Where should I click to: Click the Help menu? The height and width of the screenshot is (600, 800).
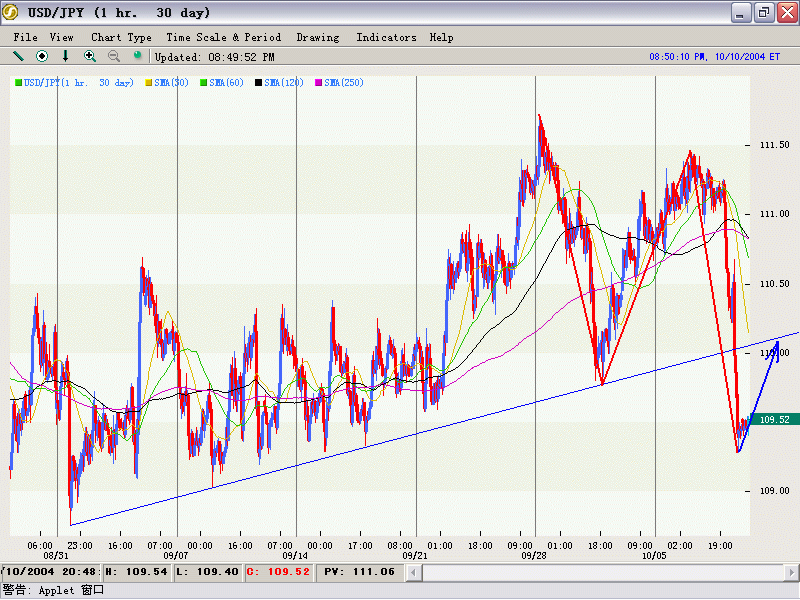441,37
